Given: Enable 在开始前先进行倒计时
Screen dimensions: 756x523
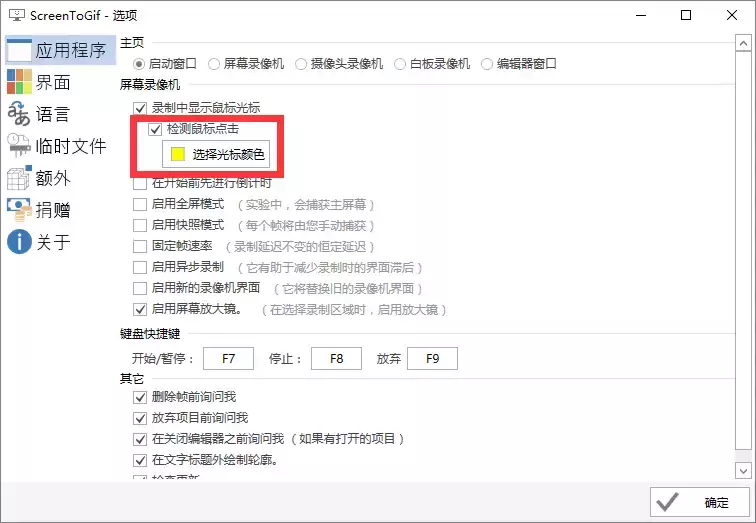Looking at the screenshot, I should click(140, 183).
